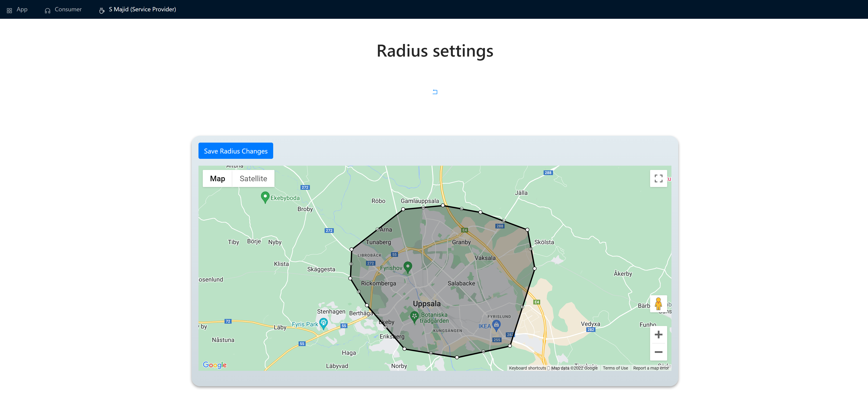This screenshot has height=399, width=868.
Task: Click the Tunaberg label on map
Action: click(378, 242)
